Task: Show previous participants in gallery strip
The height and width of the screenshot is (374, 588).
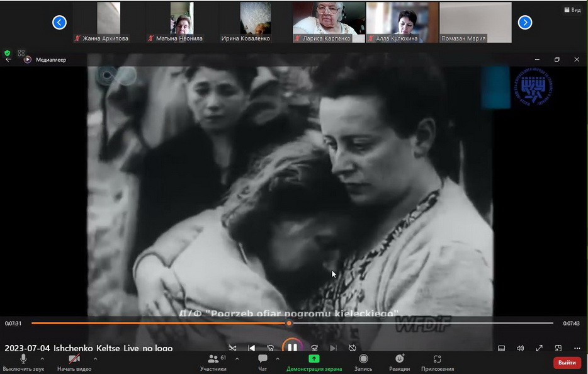Action: click(59, 23)
